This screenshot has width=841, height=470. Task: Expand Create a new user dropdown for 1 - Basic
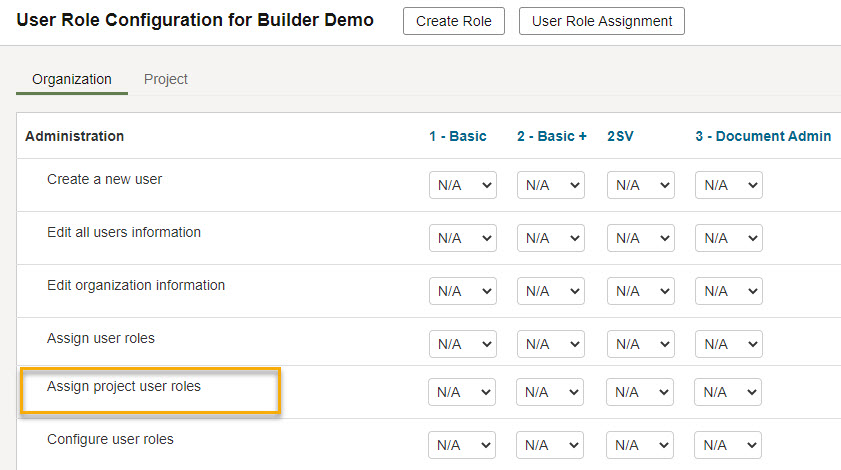click(x=462, y=185)
